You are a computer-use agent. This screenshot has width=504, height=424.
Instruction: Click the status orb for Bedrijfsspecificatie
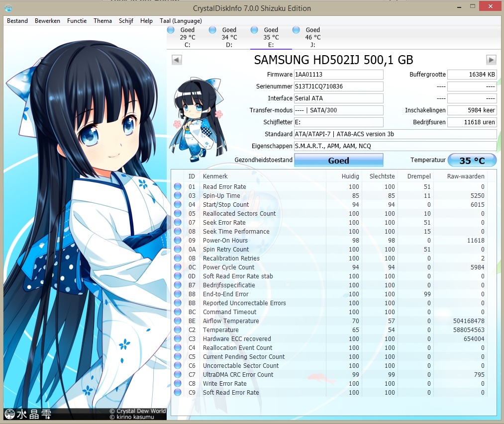tap(178, 285)
